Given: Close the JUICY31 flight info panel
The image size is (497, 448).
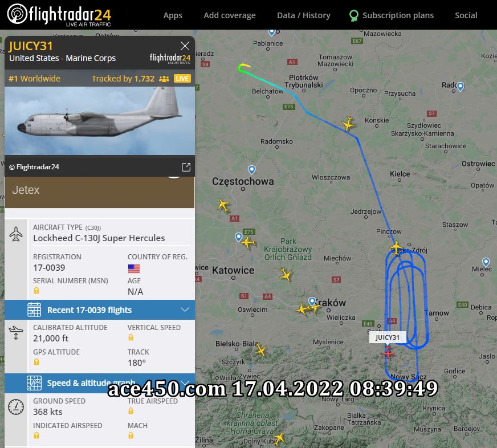Looking at the screenshot, I should 185,46.
